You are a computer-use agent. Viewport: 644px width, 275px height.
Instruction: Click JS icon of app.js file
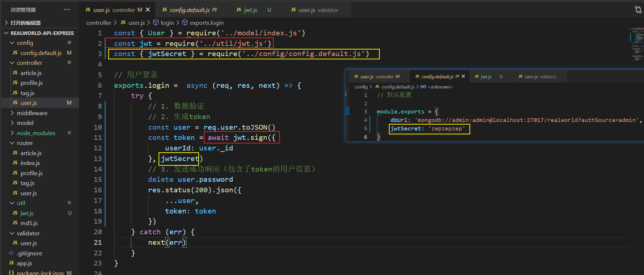[x=11, y=263]
